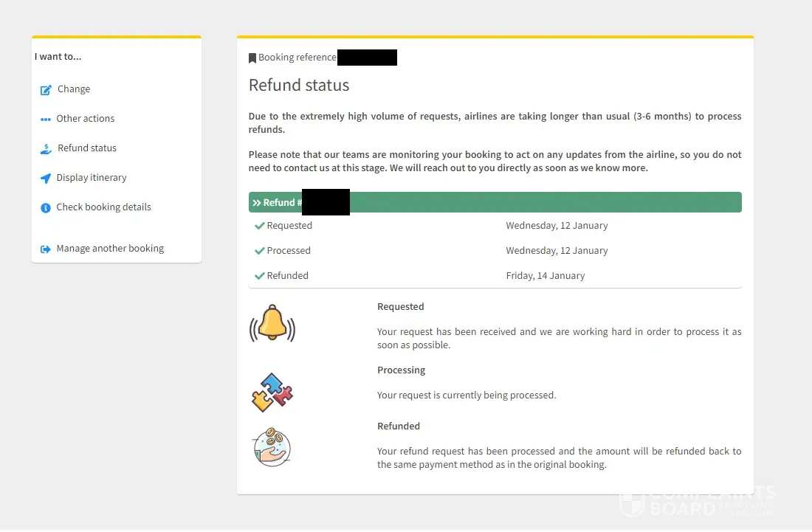Click the checkmark next to Refunded
Image resolution: width=812 pixels, height=532 pixels.
click(259, 276)
